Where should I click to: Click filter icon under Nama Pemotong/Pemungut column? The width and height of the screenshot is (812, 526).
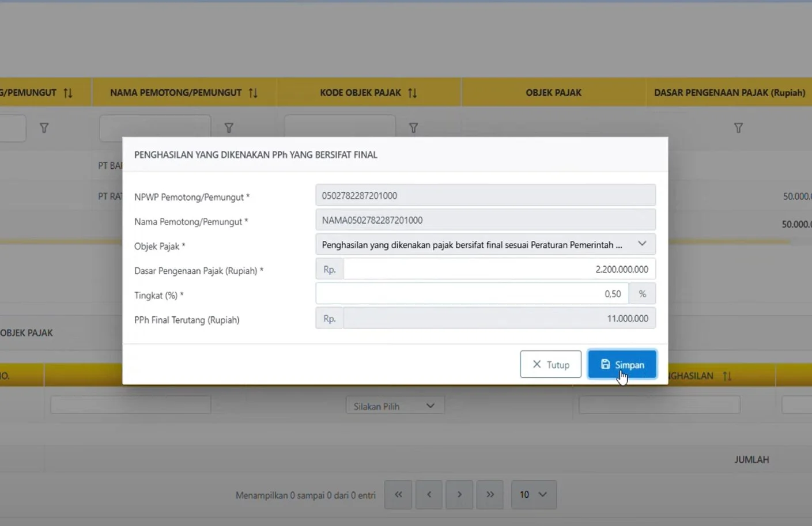(229, 128)
